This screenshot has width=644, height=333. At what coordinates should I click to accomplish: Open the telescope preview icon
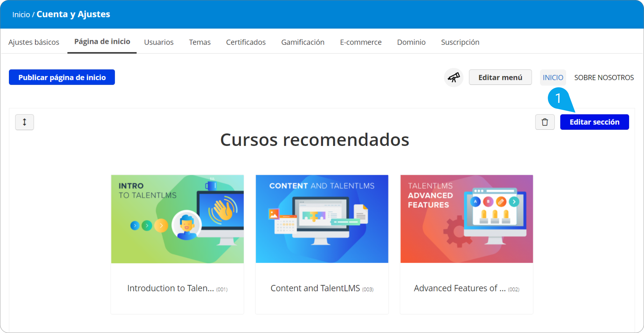pyautogui.click(x=453, y=77)
